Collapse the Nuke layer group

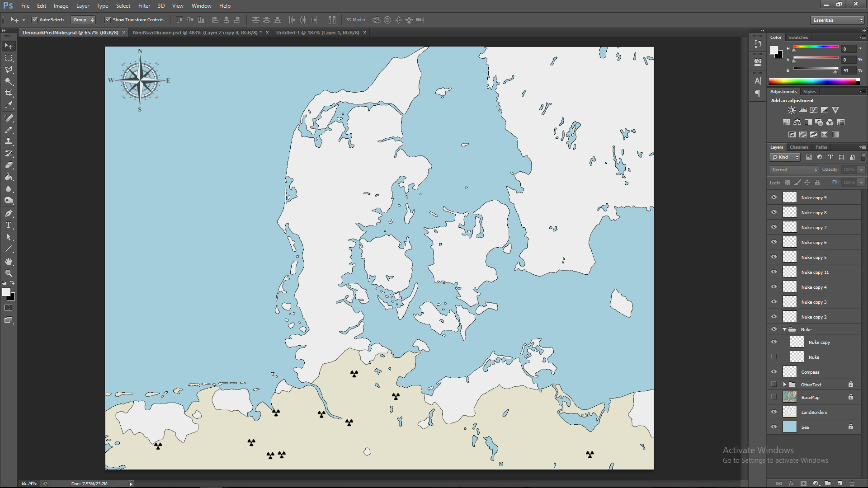pyautogui.click(x=784, y=330)
